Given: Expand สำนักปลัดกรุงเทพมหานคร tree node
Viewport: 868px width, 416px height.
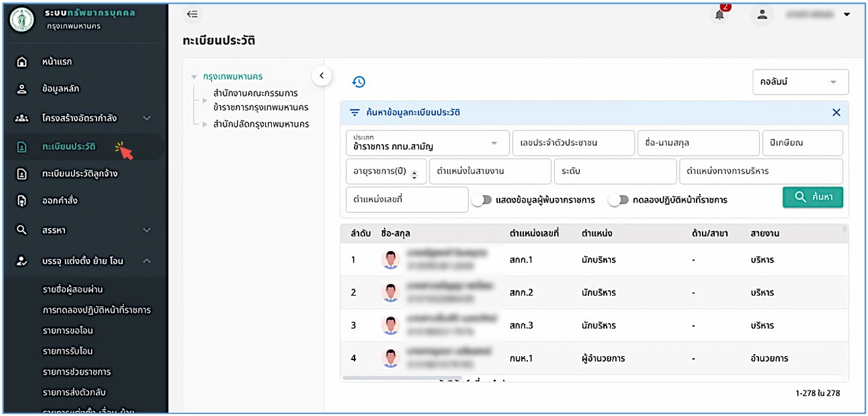Looking at the screenshot, I should (205, 124).
